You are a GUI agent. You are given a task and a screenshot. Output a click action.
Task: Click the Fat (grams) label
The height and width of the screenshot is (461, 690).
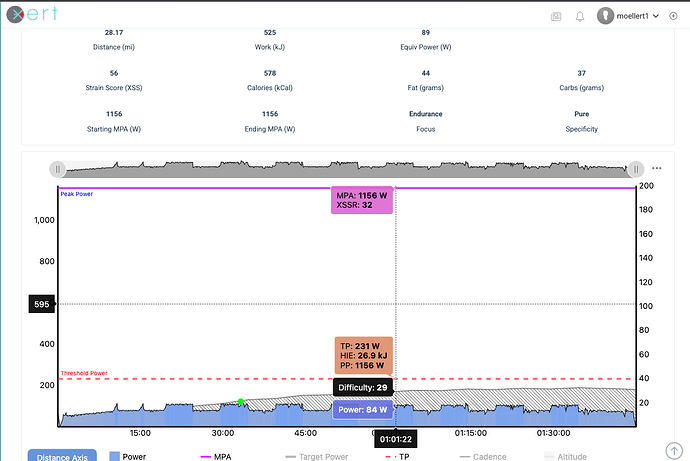[426, 88]
